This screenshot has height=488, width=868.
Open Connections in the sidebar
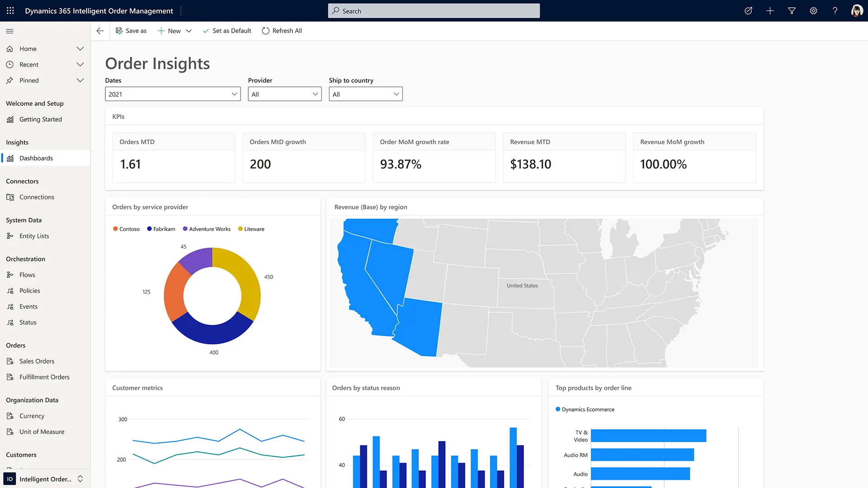tap(37, 197)
